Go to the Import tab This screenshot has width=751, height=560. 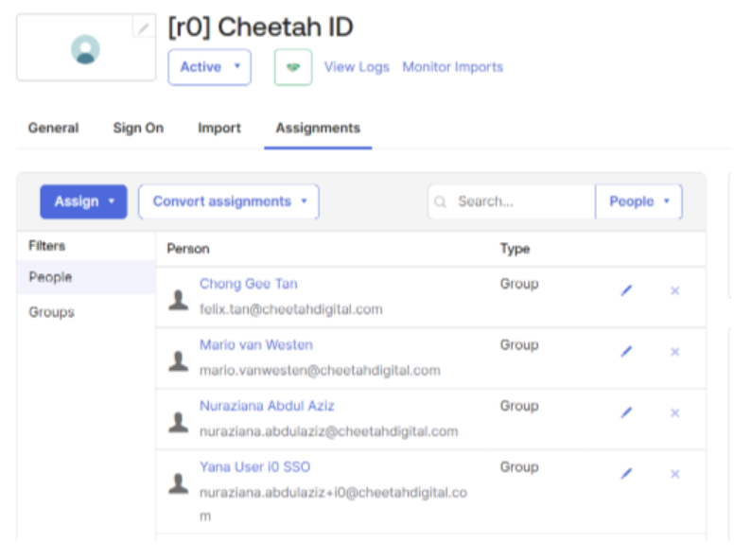point(219,128)
